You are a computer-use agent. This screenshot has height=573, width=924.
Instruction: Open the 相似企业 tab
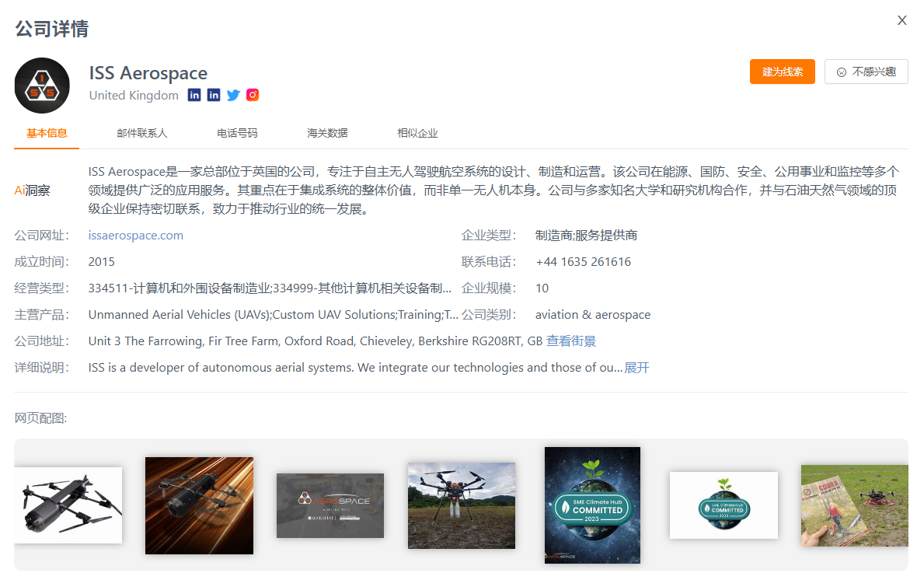click(417, 133)
